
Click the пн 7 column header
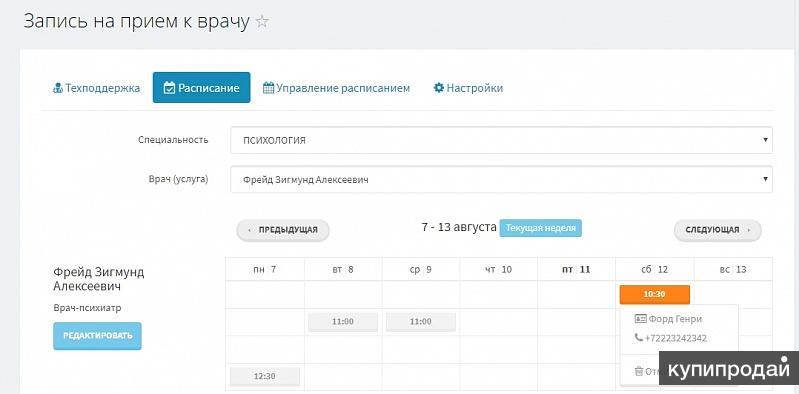264,270
